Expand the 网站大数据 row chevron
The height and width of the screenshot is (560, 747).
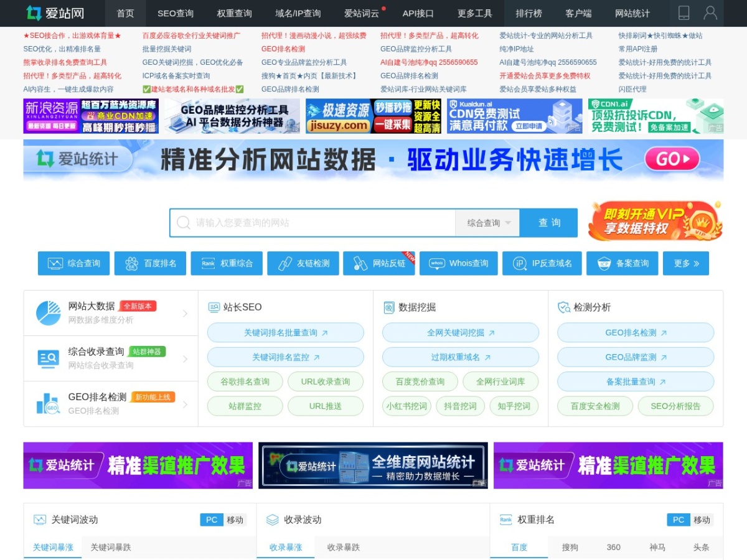coord(185,314)
